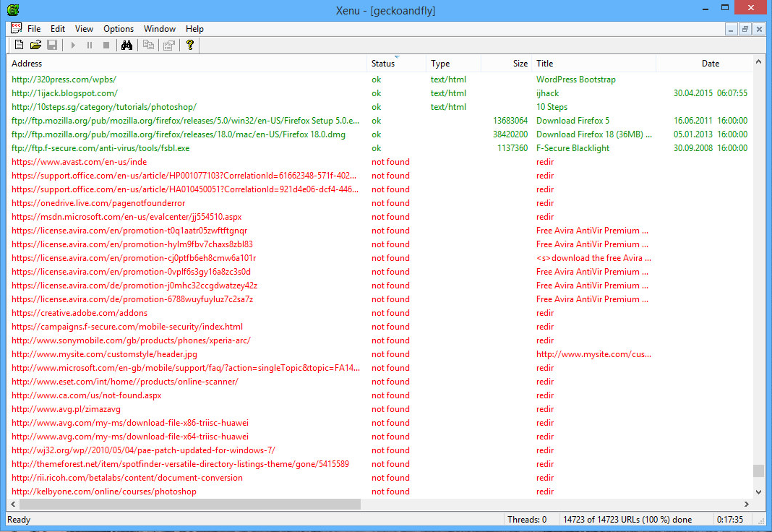Click the Size column header

pyautogui.click(x=520, y=64)
